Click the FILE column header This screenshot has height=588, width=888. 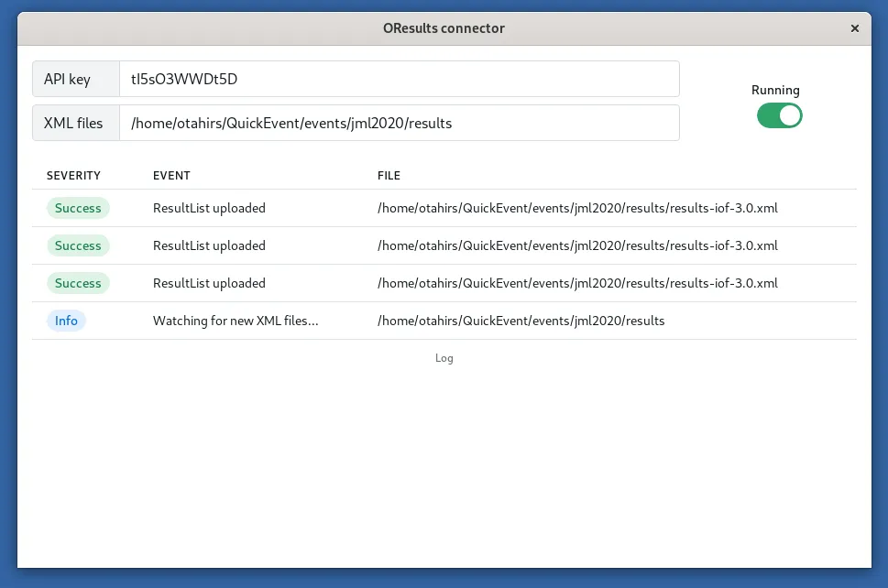tap(389, 176)
